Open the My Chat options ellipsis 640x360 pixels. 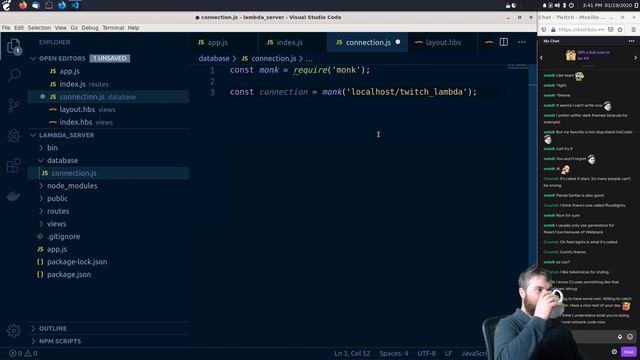point(631,41)
